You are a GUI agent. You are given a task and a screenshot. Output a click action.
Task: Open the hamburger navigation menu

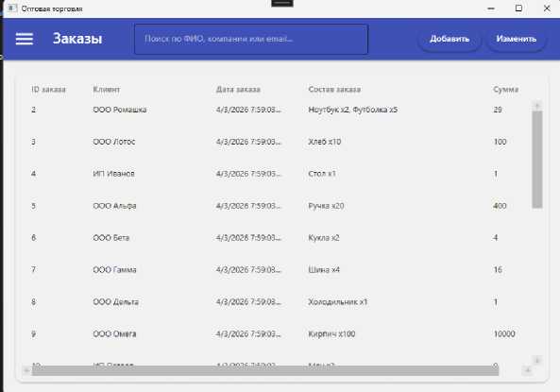coord(25,39)
